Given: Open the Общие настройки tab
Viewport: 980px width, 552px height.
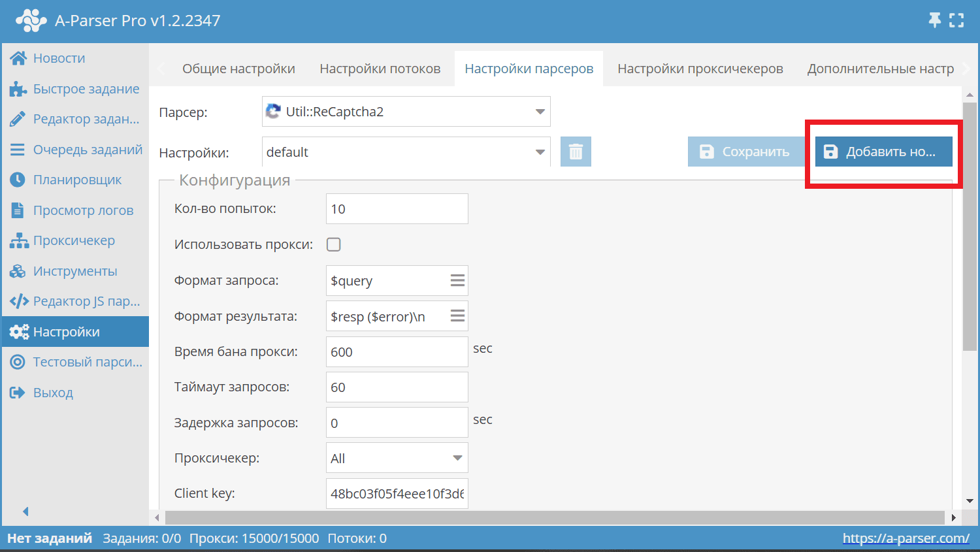Looking at the screenshot, I should [238, 69].
